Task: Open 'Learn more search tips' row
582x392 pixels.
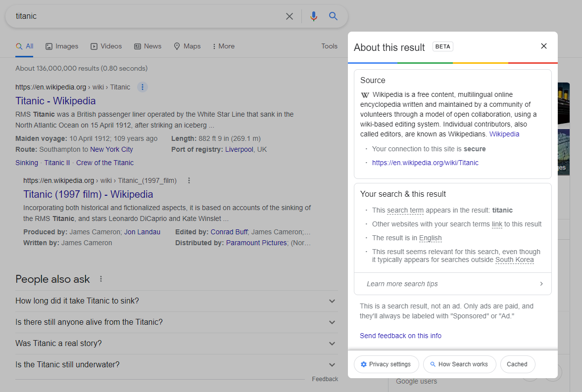Action: click(x=453, y=284)
